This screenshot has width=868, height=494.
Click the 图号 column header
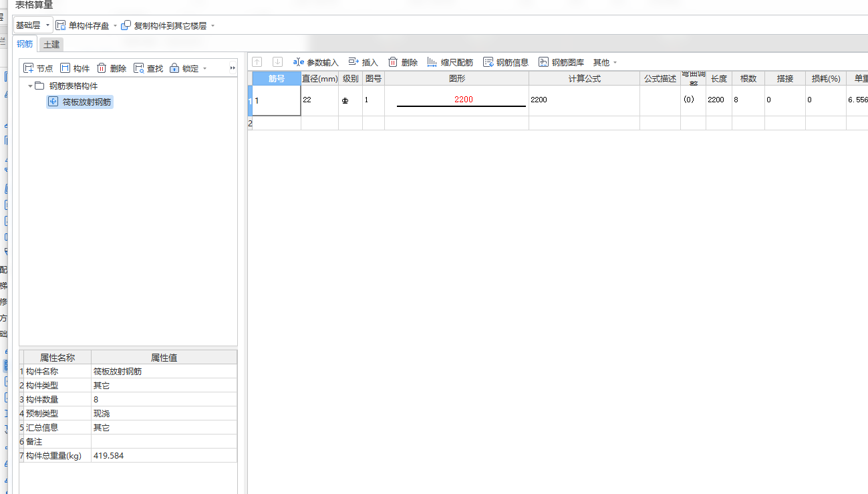374,78
